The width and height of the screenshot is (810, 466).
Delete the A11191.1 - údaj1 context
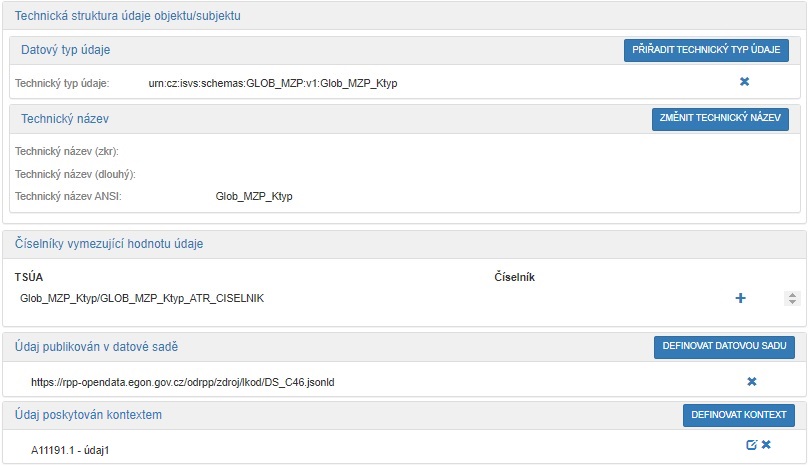[x=766, y=445]
